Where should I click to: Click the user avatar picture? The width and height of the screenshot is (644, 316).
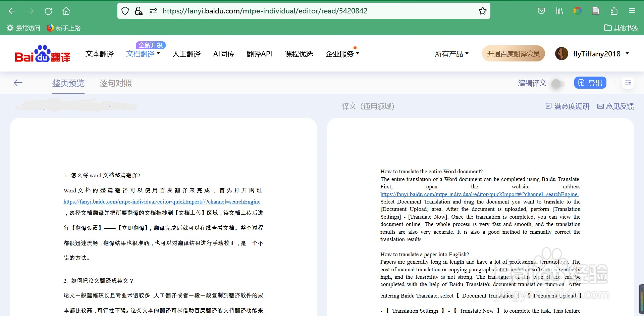point(561,54)
